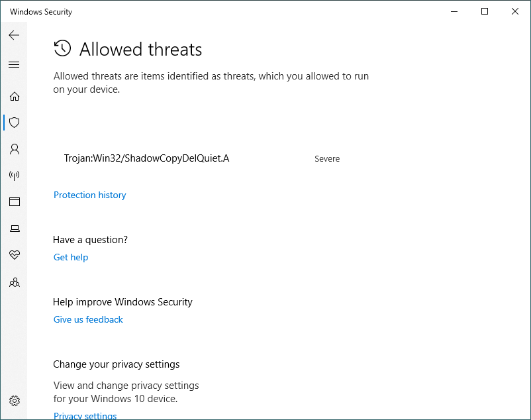Open the Protection history link
Viewport: 531px width, 420px height.
pyautogui.click(x=90, y=195)
